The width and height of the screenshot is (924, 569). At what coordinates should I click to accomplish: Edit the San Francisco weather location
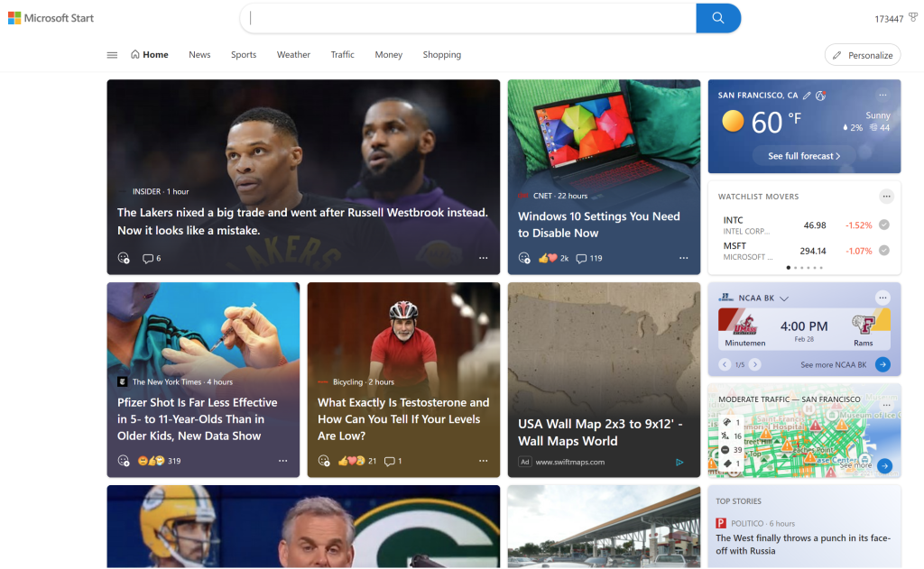click(x=807, y=96)
